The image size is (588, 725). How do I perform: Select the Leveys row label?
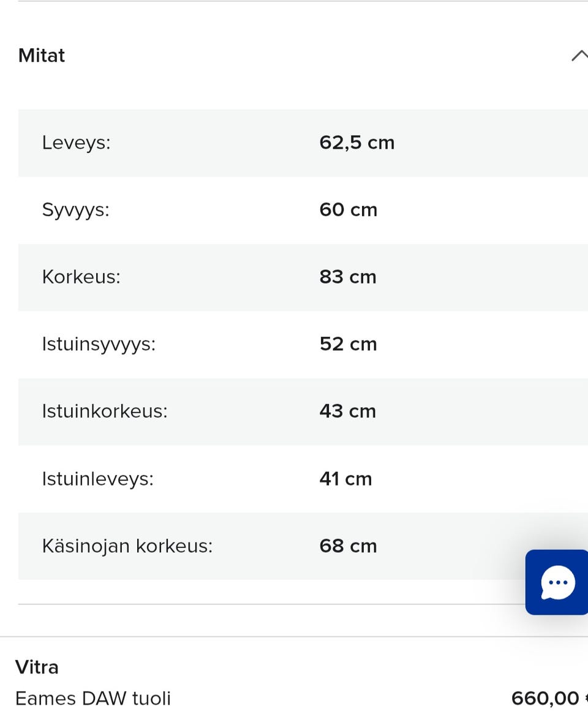[76, 143]
